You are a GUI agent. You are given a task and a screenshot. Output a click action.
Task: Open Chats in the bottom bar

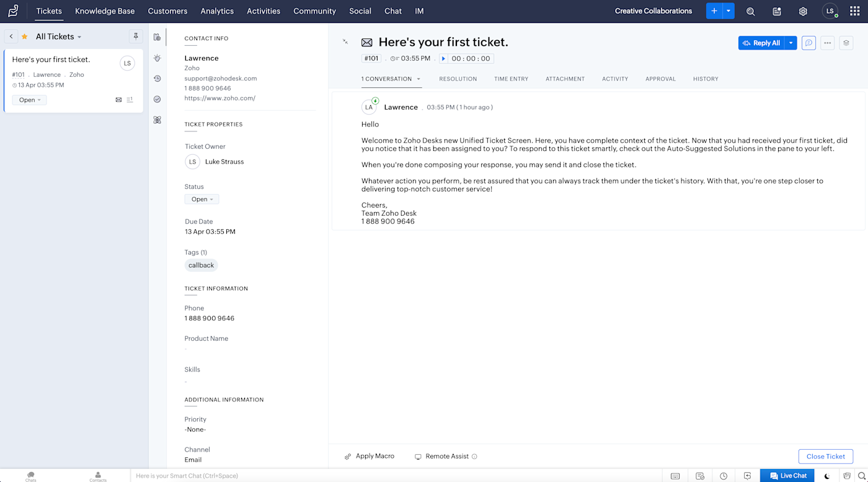click(31, 476)
